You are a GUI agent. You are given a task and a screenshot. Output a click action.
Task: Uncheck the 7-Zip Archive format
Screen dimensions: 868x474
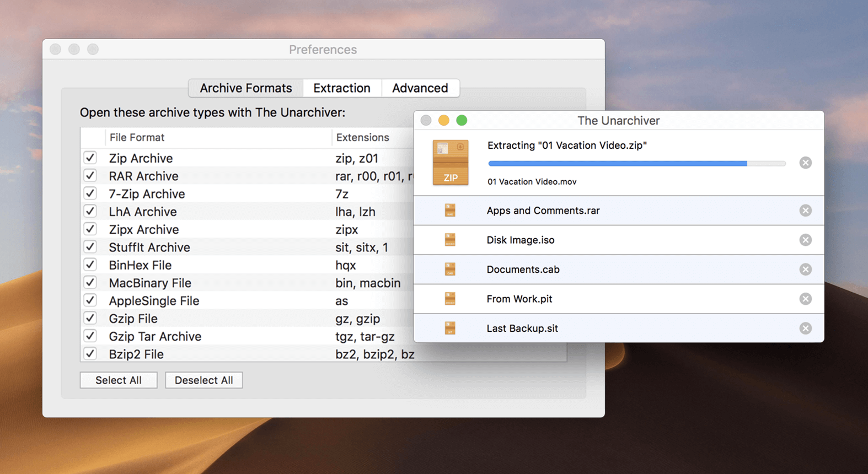pyautogui.click(x=90, y=193)
